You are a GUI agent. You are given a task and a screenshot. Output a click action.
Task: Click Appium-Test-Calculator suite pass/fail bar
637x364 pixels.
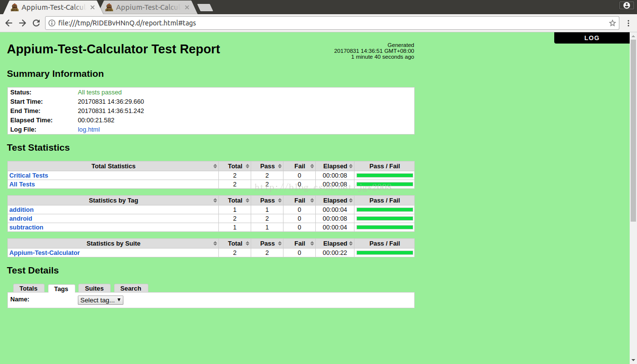point(385,253)
